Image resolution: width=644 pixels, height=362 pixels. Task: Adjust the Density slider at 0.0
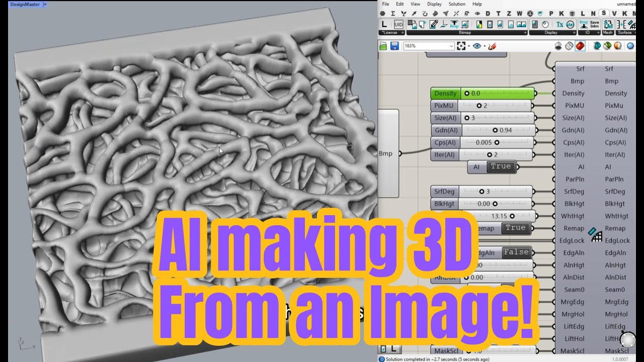497,94
